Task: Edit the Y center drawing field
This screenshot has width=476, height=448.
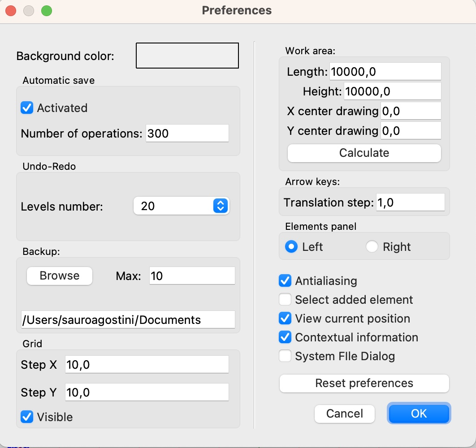Action: (x=411, y=130)
